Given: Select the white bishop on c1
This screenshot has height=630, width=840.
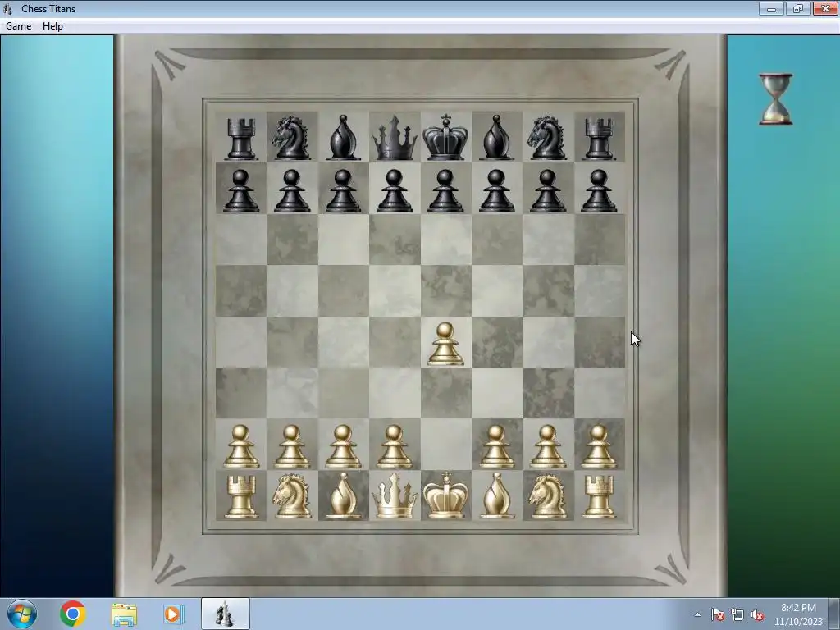Looking at the screenshot, I should tap(343, 496).
